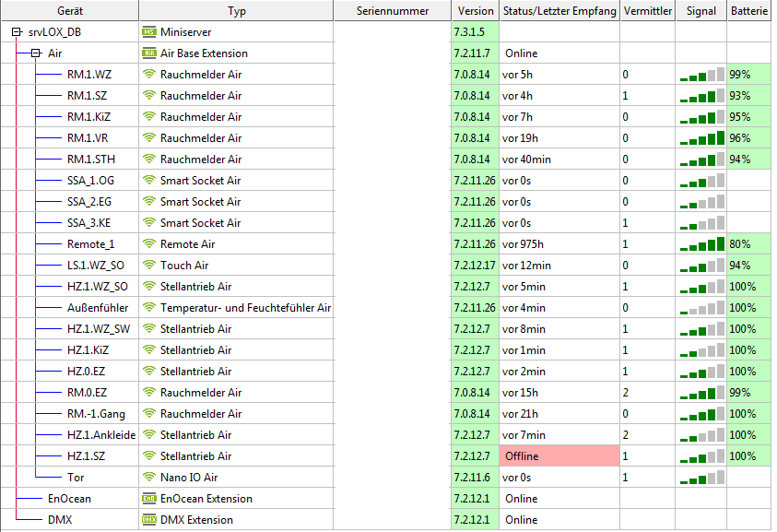Viewport: 777px width, 532px height.
Task: Click wifi icon beside Temperatur- und Feuchtefühler Air
Action: 149,307
